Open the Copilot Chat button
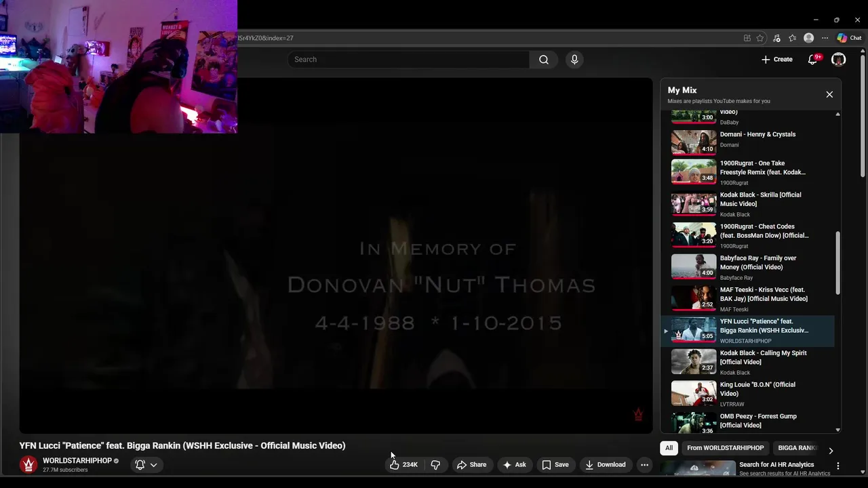The width and height of the screenshot is (868, 488). pyautogui.click(x=849, y=38)
